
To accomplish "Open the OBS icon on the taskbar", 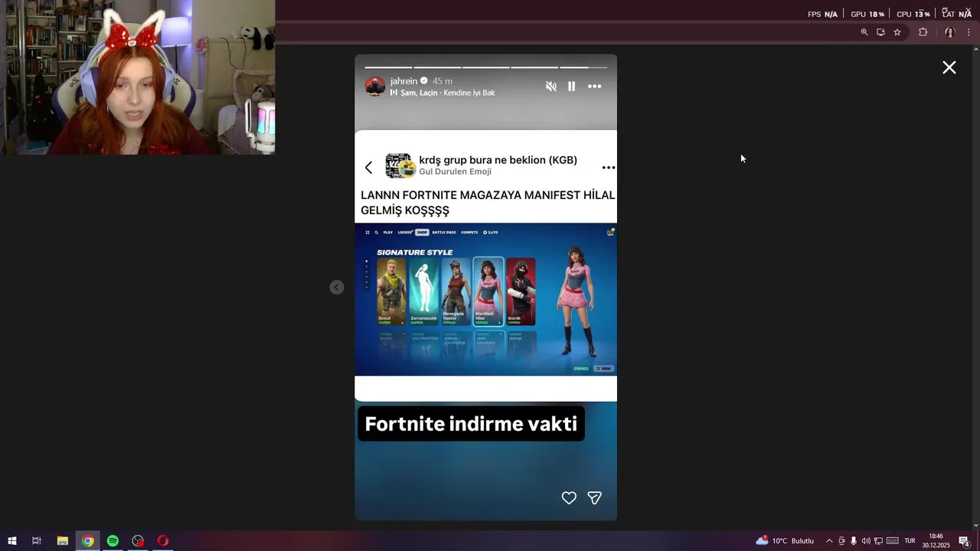I will point(138,541).
